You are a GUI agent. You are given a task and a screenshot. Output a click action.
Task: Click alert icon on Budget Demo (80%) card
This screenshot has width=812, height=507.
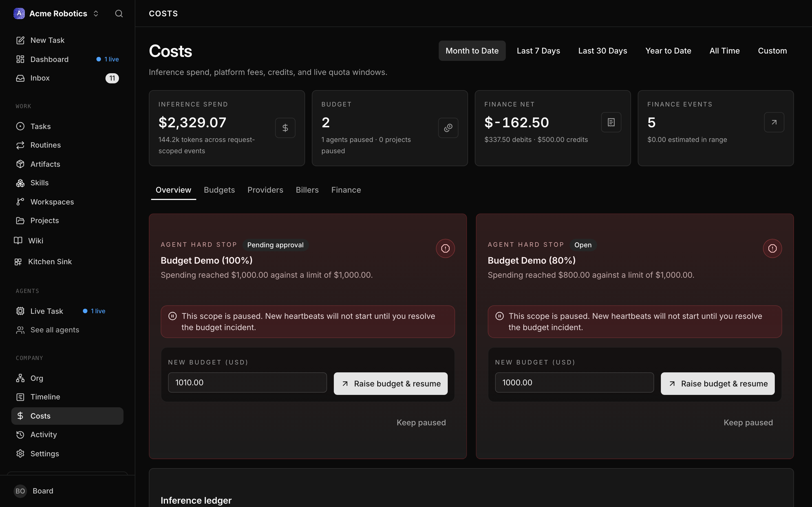773,248
